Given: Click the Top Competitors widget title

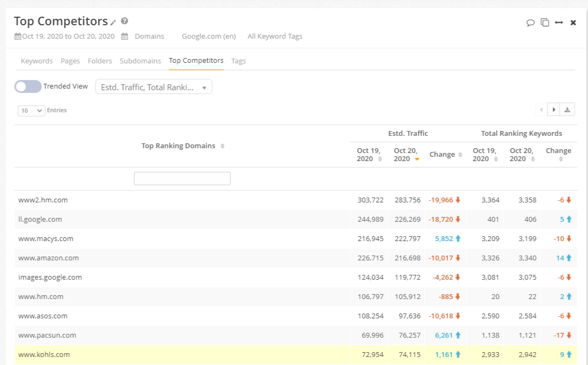Looking at the screenshot, I should coord(61,21).
